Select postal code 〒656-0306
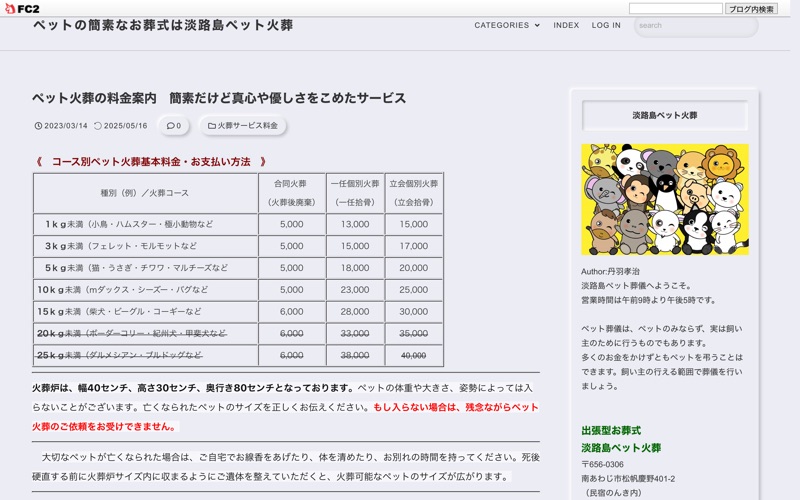The width and height of the screenshot is (800, 500). click(x=603, y=464)
